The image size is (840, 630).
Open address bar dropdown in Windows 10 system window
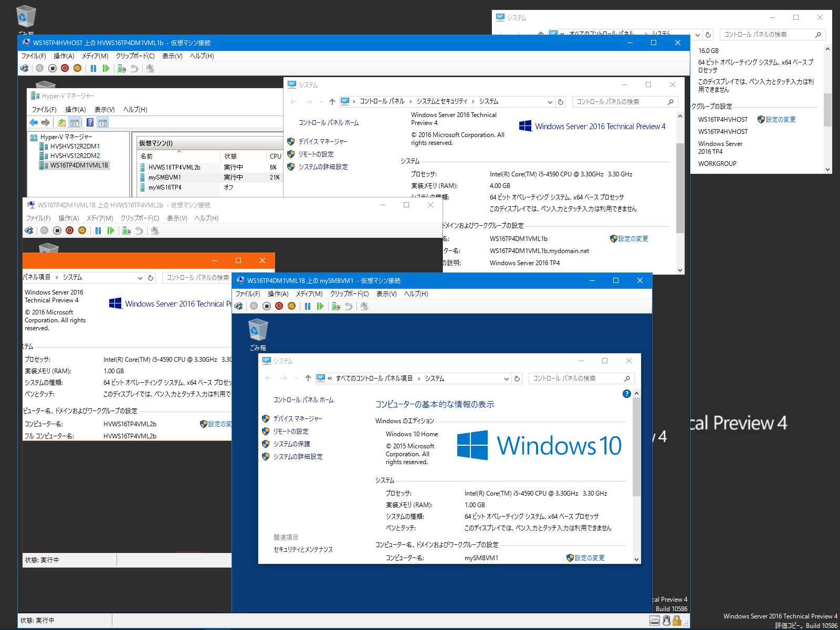[507, 379]
